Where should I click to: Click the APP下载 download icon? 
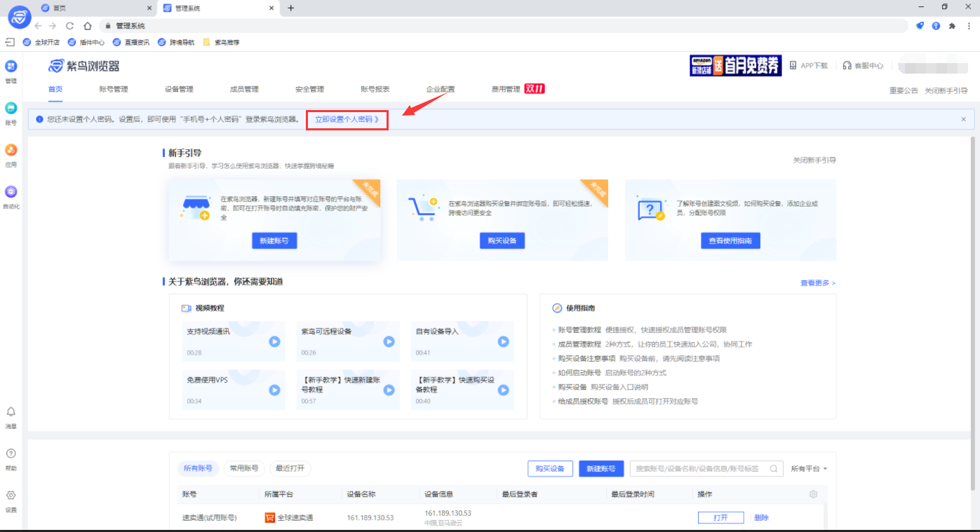[793, 65]
